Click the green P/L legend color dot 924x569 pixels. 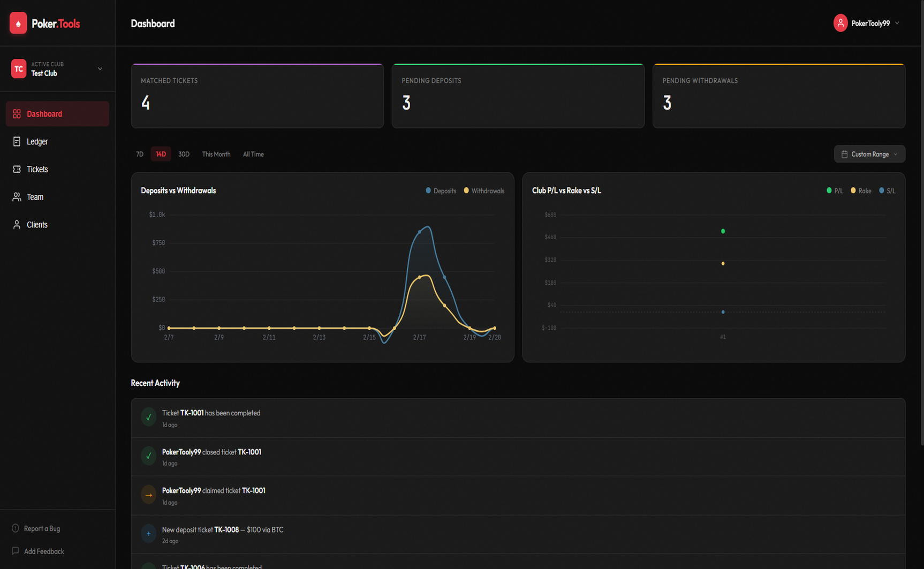829,191
